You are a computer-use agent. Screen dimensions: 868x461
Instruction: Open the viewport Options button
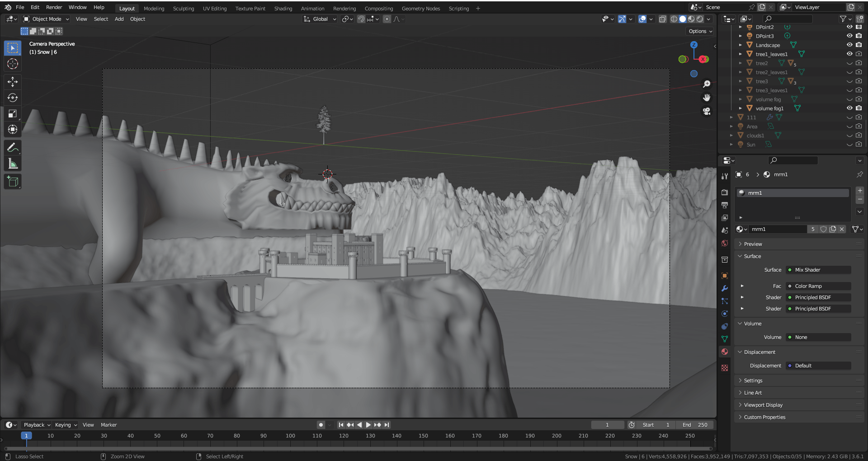700,31
